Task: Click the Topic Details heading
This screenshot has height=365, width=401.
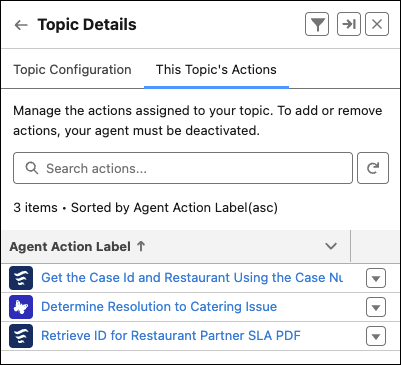Action: tap(87, 25)
